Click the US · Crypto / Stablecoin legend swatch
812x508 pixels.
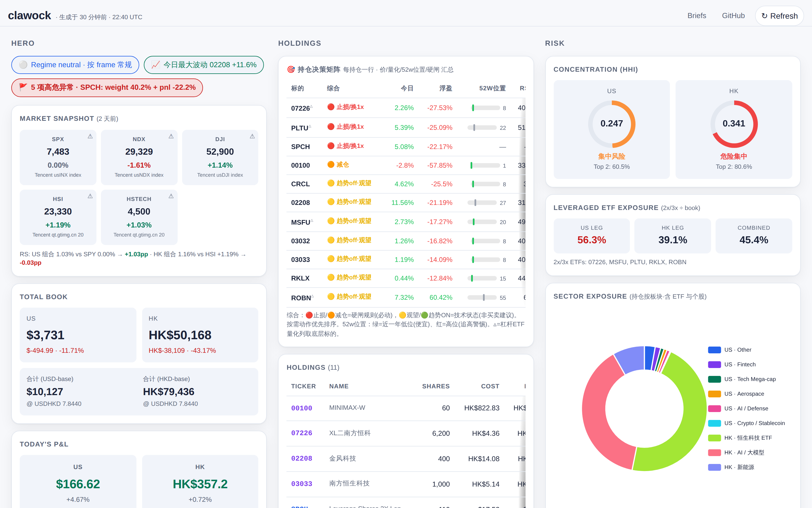pos(714,423)
